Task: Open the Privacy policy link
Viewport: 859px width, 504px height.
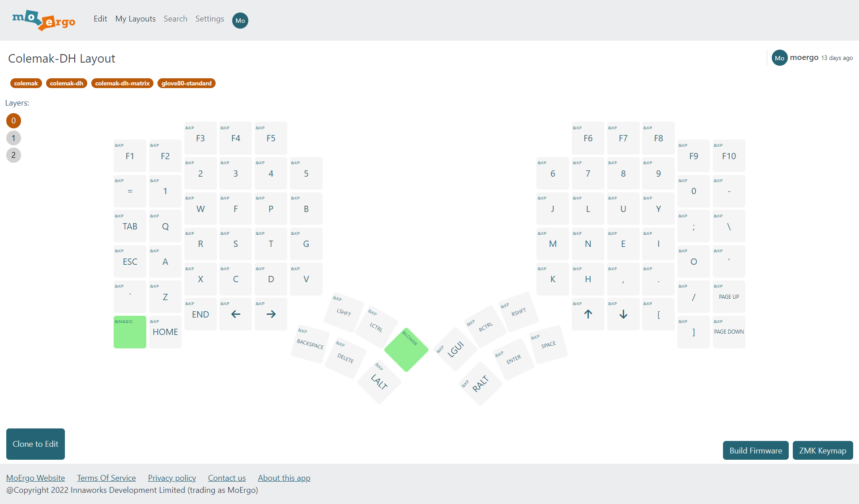Action: click(172, 478)
